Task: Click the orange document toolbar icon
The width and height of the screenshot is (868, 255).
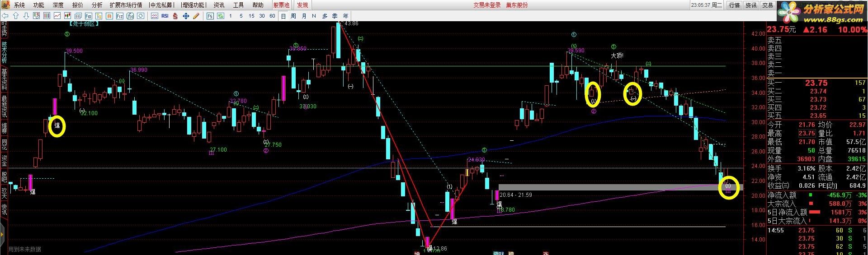Action: (109, 16)
